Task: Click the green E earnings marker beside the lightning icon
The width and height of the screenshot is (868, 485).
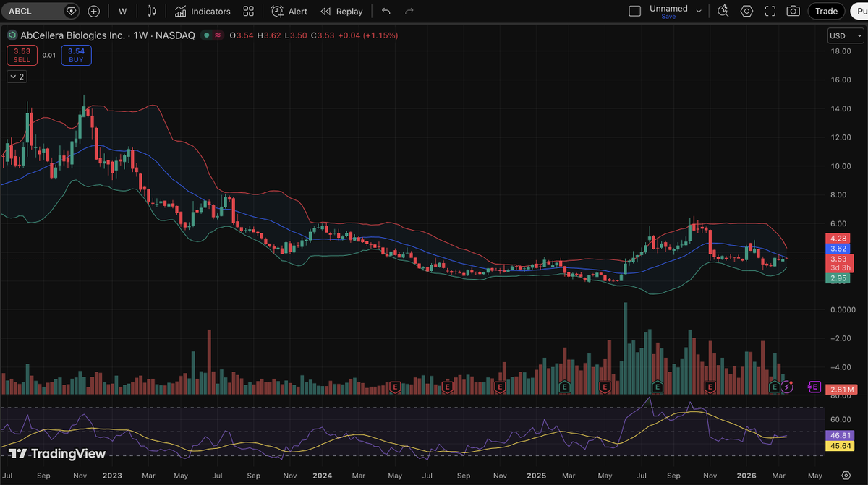Action: 775,387
